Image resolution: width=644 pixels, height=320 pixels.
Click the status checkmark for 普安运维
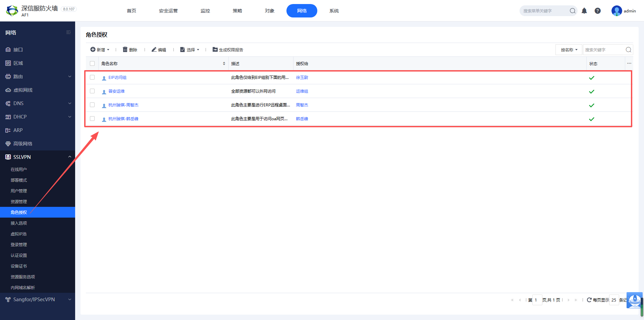pos(592,91)
